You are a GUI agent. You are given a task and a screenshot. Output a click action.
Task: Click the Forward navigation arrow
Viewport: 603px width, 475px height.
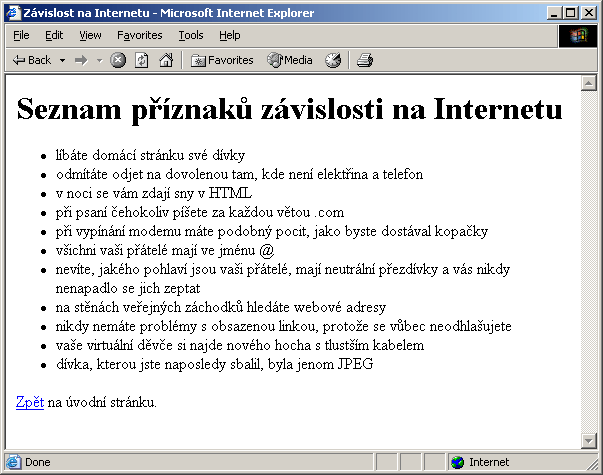click(81, 60)
